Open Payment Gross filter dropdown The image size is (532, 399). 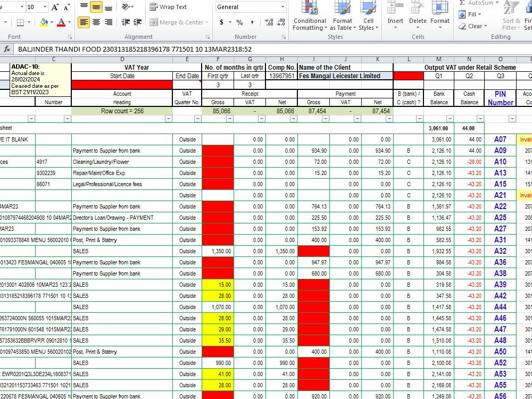[x=326, y=119]
